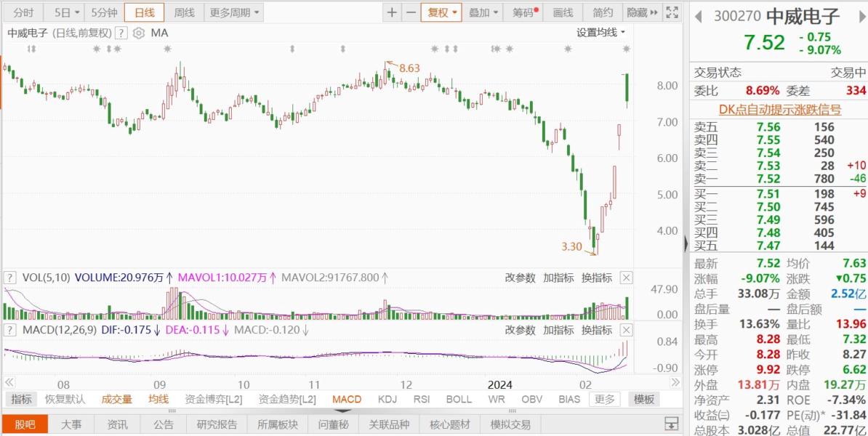This screenshot has height=436, width=868.
Task: Select the RSI indicator
Action: 422,400
